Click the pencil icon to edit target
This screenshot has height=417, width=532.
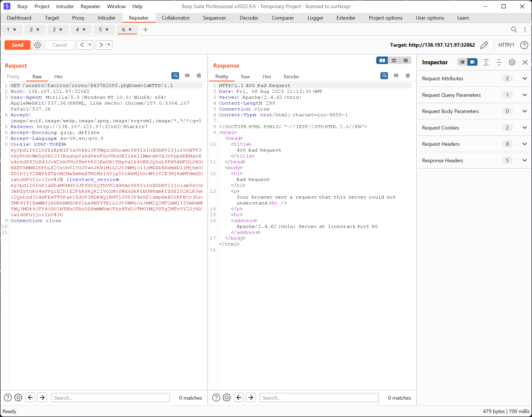pos(484,45)
